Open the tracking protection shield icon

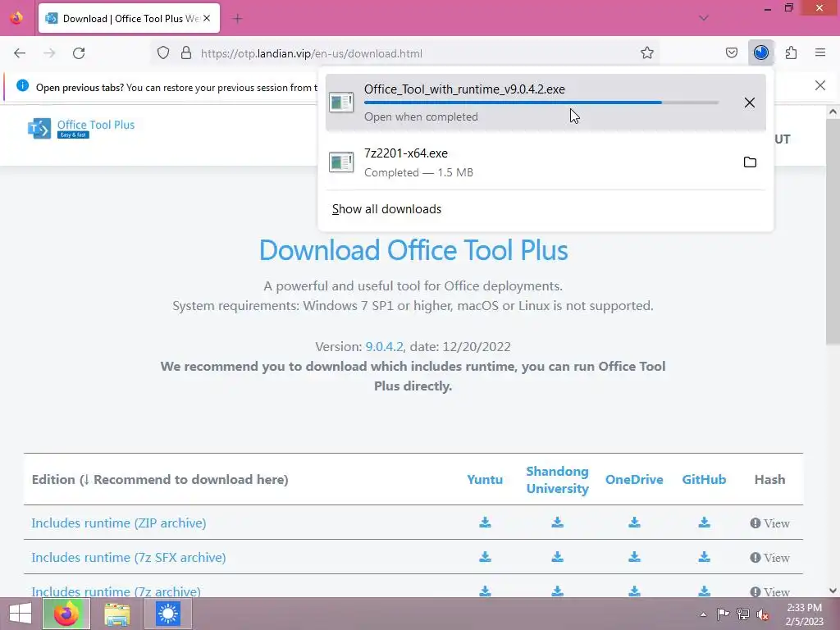click(x=163, y=53)
